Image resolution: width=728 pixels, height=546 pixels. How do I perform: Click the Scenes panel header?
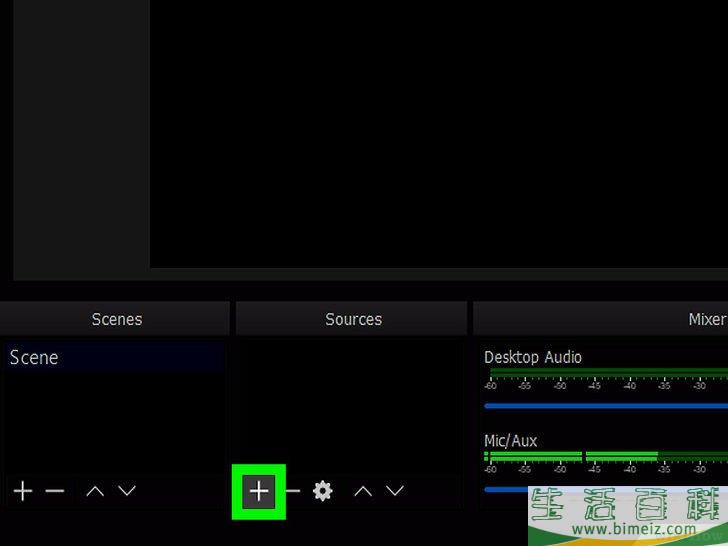coord(116,319)
